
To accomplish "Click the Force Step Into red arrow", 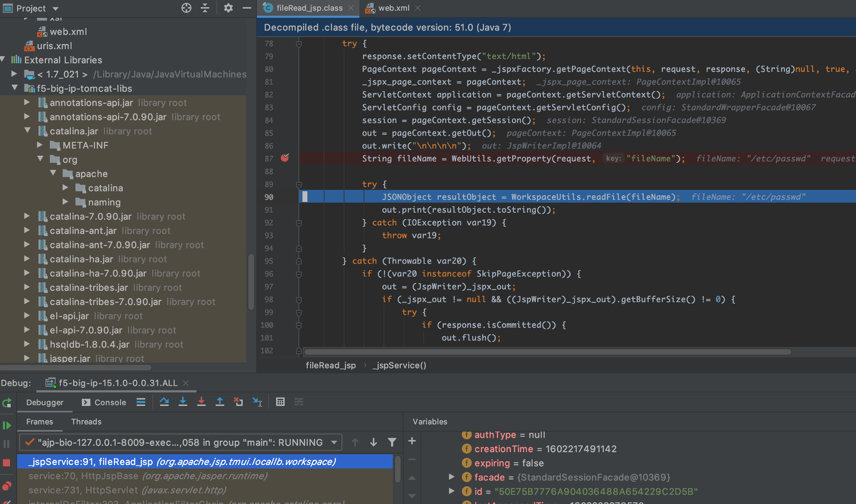I will point(201,402).
